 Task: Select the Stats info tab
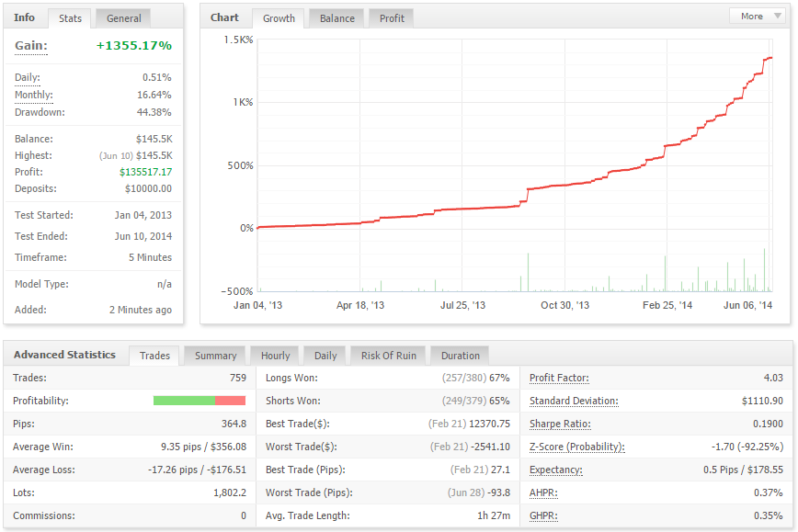click(x=70, y=18)
